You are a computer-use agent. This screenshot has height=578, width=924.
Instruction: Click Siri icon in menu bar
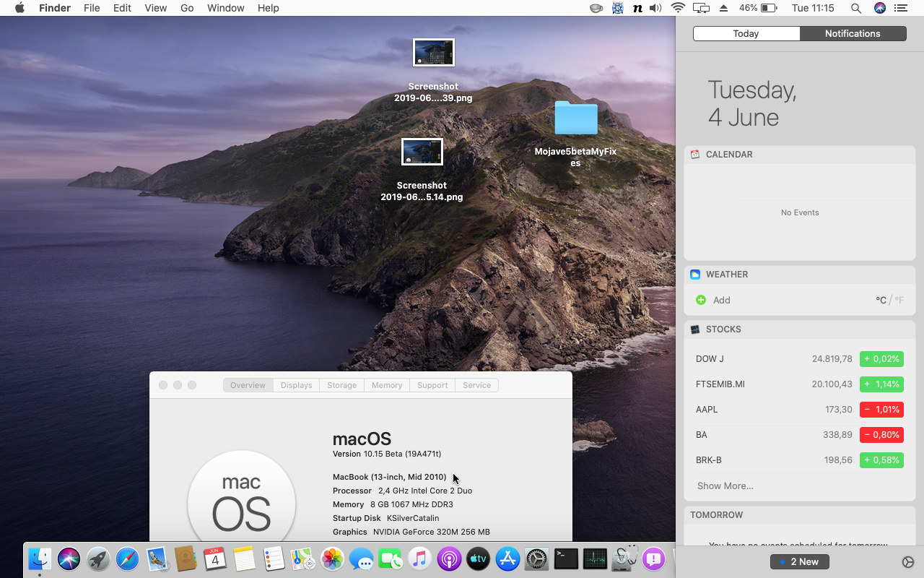point(879,8)
